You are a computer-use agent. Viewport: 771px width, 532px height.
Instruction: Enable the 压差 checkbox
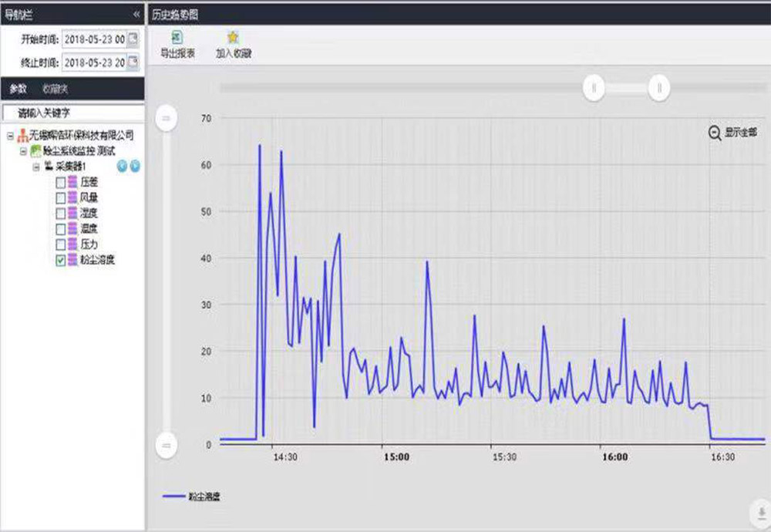pyautogui.click(x=61, y=182)
